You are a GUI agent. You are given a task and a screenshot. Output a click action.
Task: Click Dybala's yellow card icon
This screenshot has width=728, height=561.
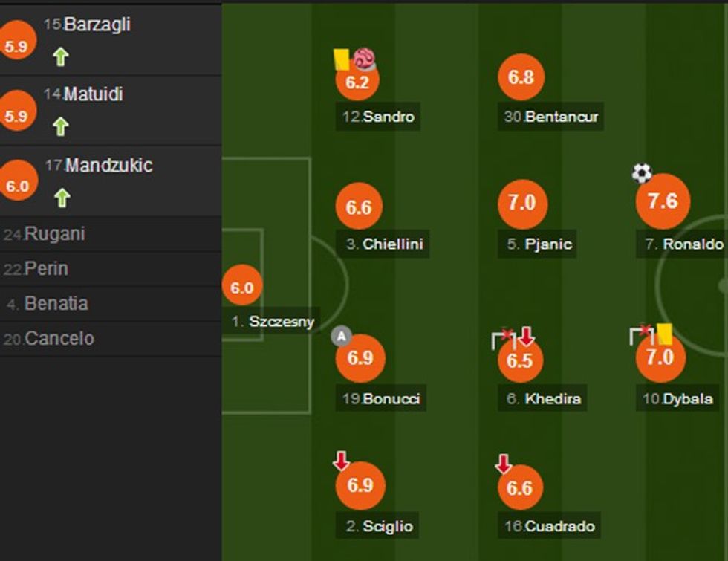point(666,335)
